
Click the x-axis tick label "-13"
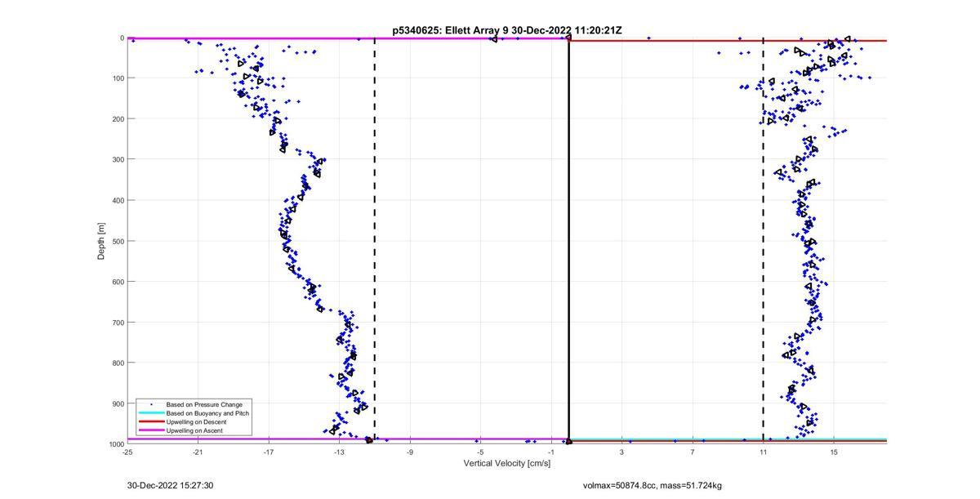[x=339, y=452]
